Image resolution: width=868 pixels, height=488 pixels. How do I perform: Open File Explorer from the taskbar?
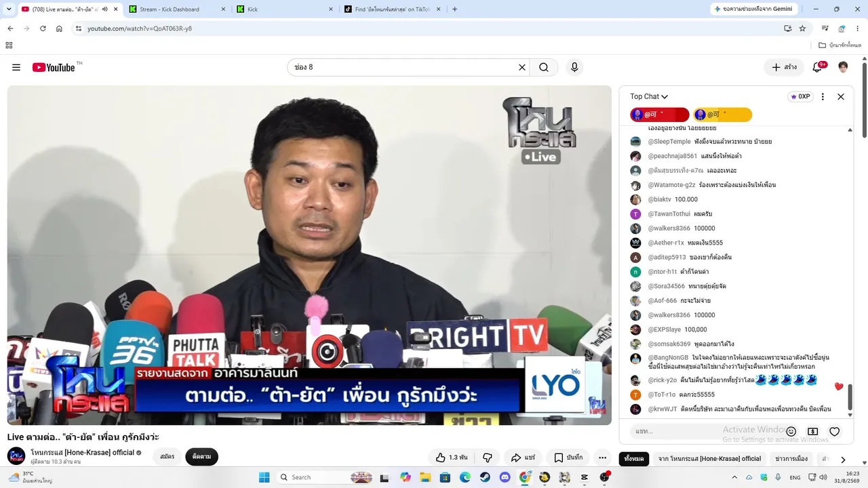click(x=425, y=477)
